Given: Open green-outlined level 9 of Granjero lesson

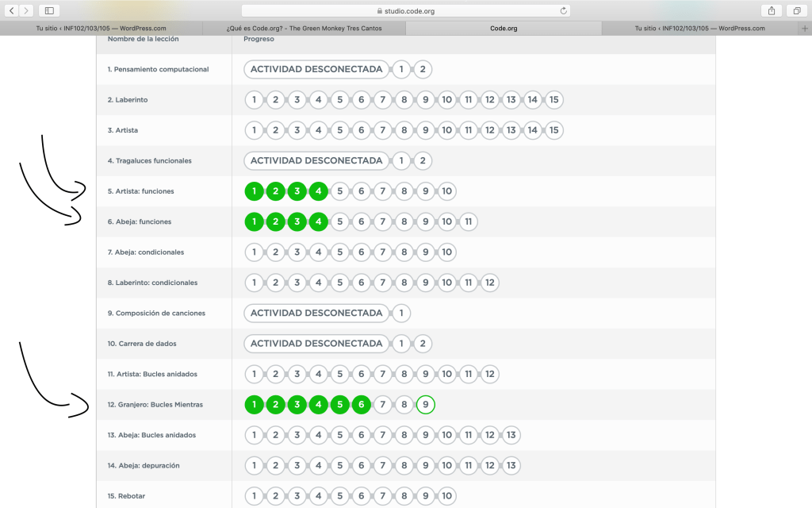Looking at the screenshot, I should click(x=426, y=405).
